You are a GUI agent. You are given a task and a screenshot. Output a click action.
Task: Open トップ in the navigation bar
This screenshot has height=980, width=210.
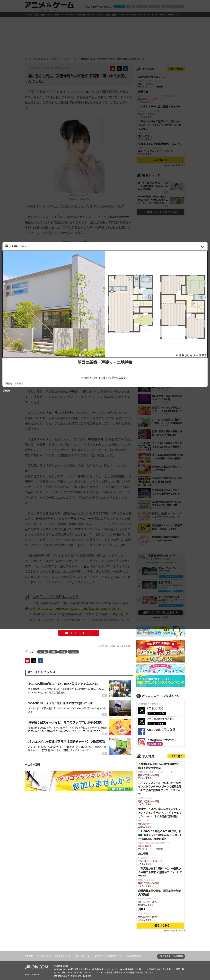[x=29, y=15]
